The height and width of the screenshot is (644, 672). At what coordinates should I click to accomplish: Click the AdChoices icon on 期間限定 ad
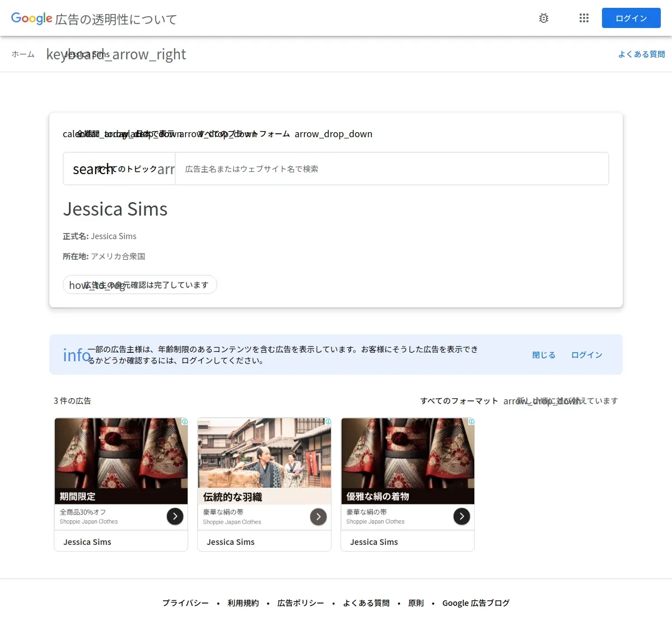click(x=185, y=422)
